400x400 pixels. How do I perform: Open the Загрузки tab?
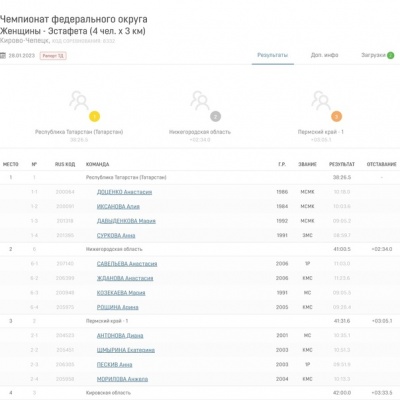[373, 55]
